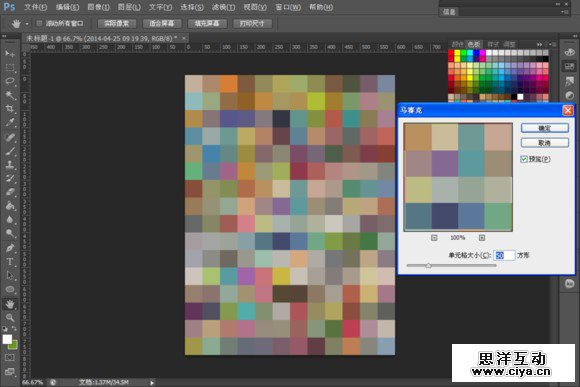Select the Eraser tool
Viewport: 580px width, 387px height.
pyautogui.click(x=10, y=192)
